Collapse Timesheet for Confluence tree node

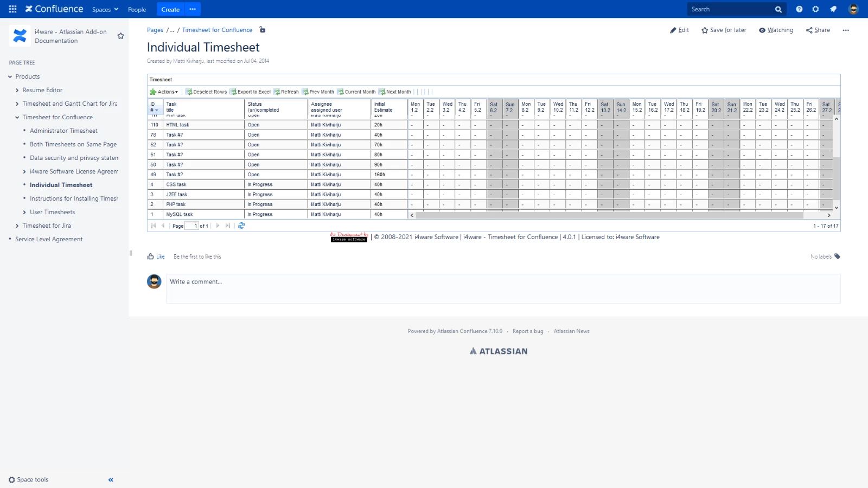tap(17, 118)
